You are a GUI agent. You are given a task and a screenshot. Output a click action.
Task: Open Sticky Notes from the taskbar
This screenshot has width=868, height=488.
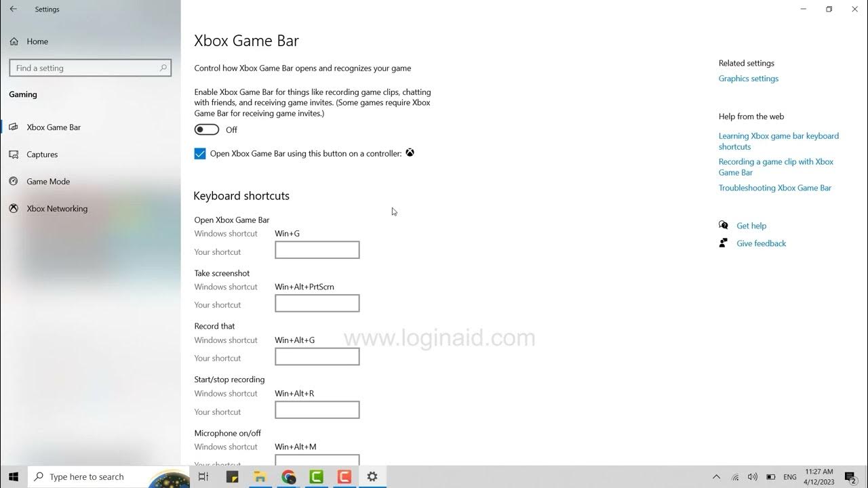tap(232, 477)
